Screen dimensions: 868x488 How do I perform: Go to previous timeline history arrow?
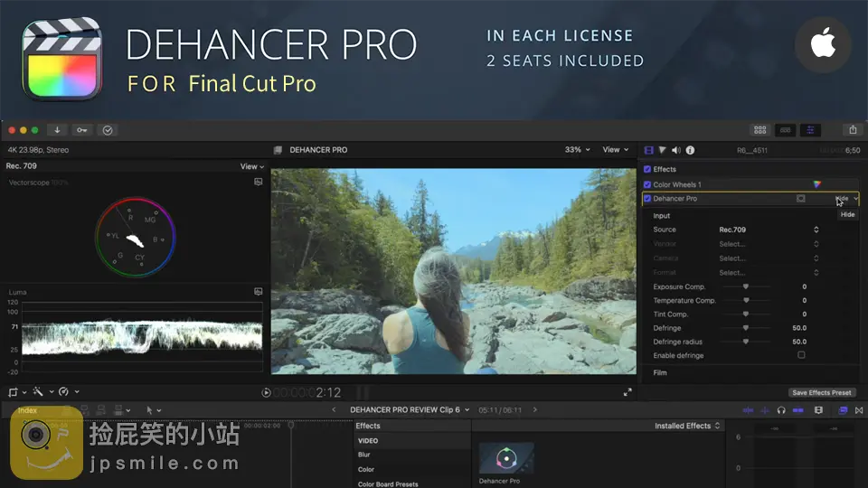(334, 410)
